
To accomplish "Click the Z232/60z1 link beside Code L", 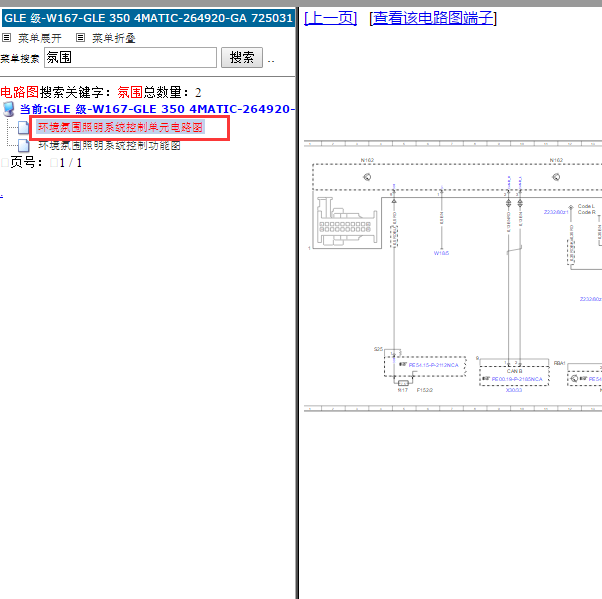I will pos(556,212).
